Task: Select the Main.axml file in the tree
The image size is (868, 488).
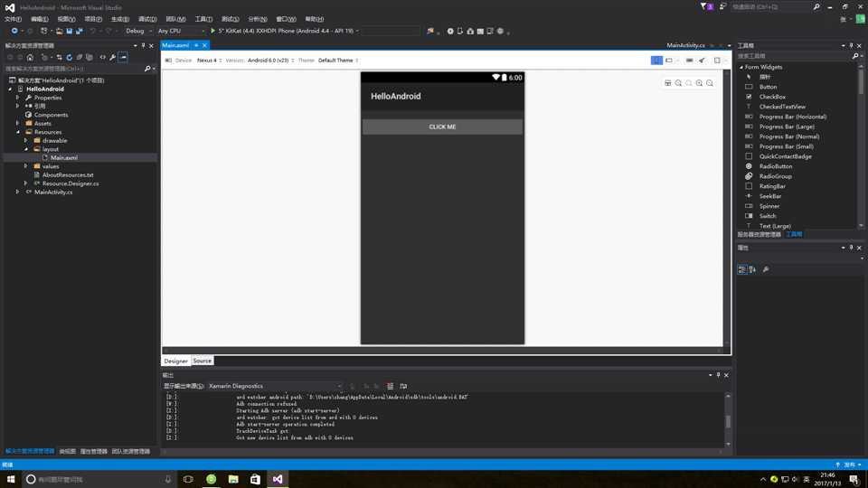Action: [x=64, y=157]
